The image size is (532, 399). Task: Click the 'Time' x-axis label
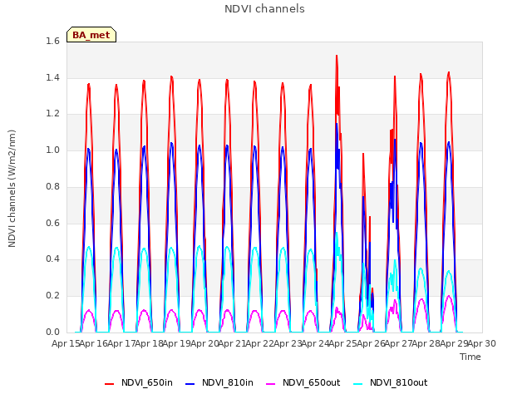(x=470, y=357)
